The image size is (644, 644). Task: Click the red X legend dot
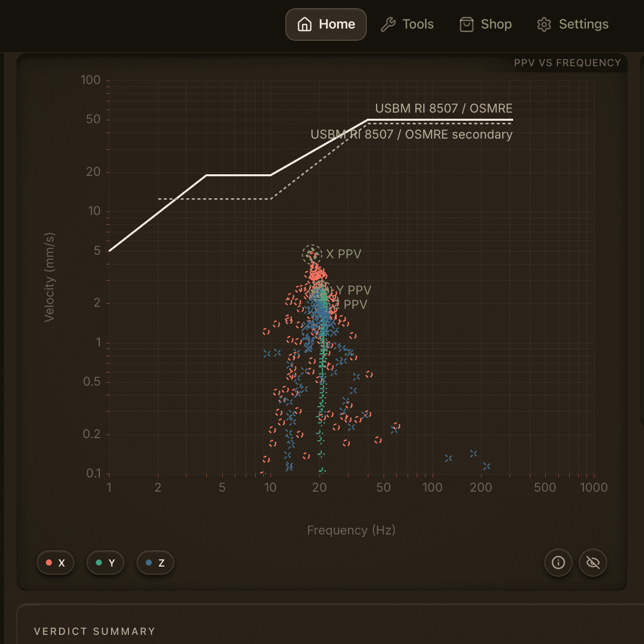coord(49,563)
